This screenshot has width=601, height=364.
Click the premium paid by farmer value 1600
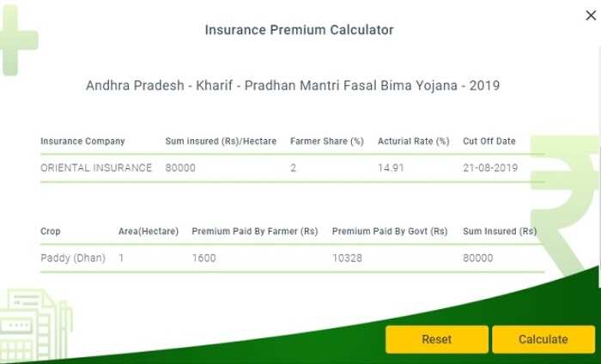(x=204, y=258)
